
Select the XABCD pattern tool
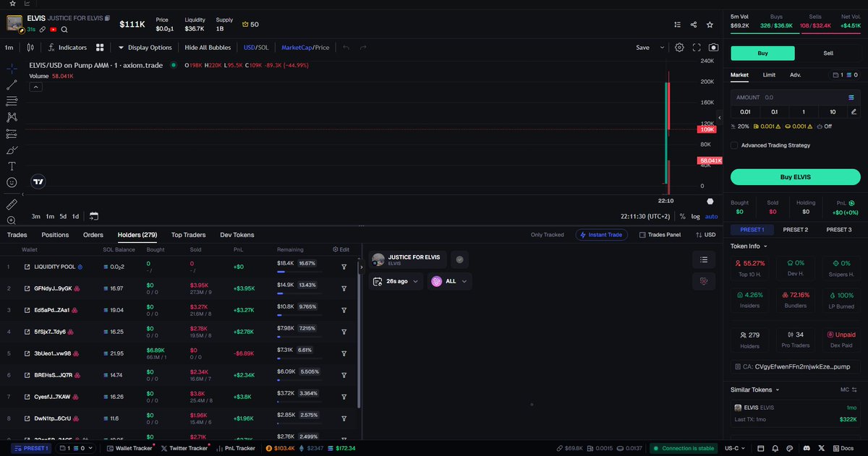(12, 116)
